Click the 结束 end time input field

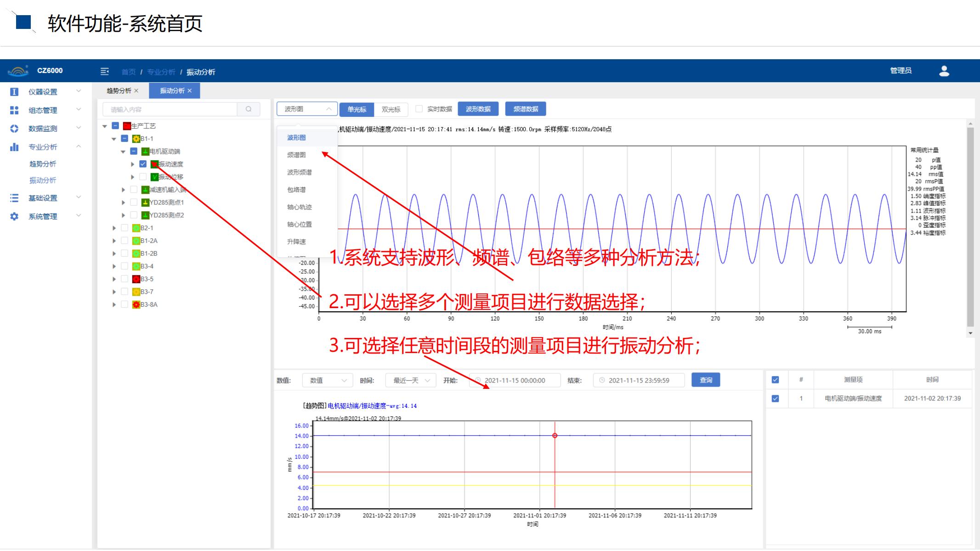(639, 380)
